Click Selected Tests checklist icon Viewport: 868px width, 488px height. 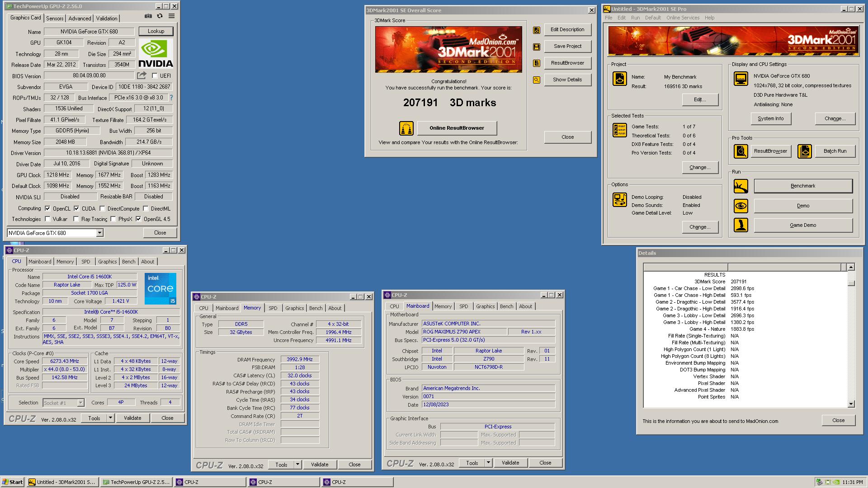click(x=620, y=130)
